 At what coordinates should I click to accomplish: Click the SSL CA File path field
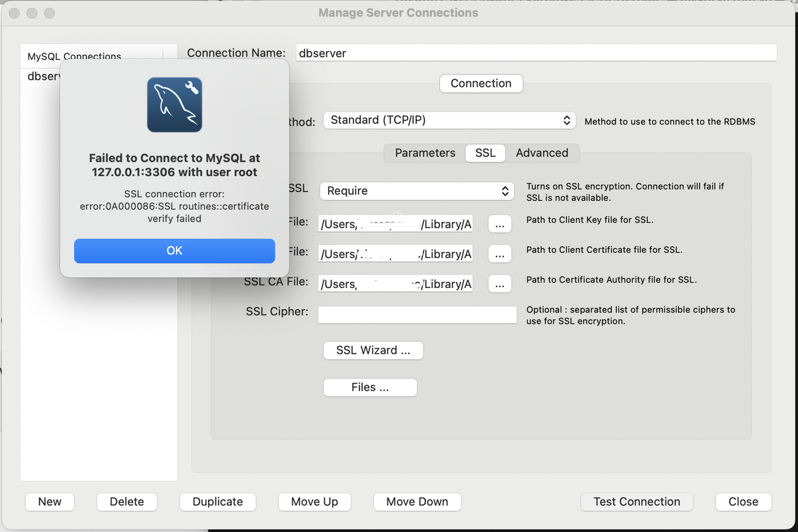coord(395,284)
